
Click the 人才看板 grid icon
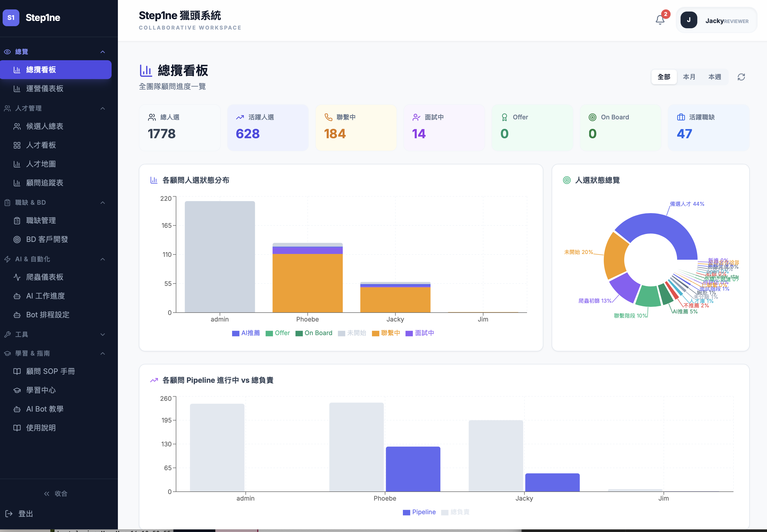click(17, 145)
